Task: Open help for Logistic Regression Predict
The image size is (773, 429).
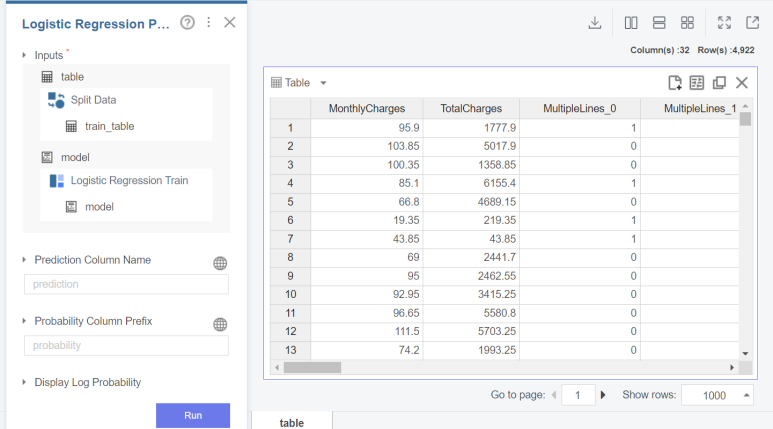Action: click(187, 23)
